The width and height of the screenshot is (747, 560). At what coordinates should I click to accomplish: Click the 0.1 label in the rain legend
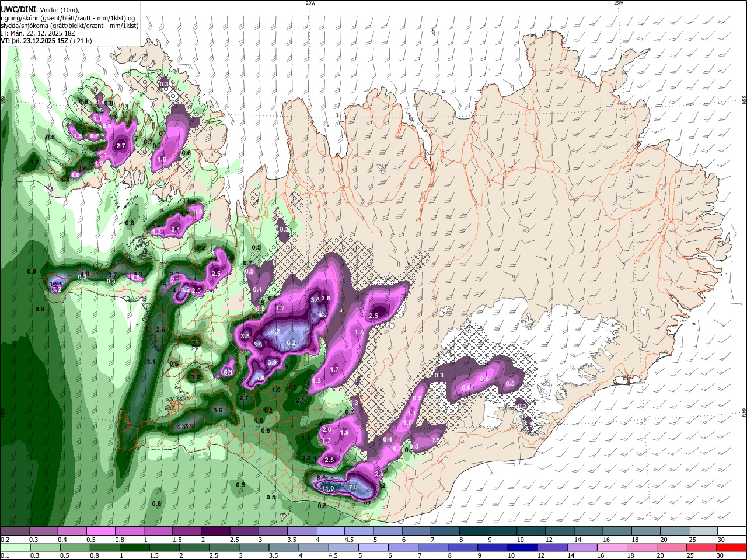[5, 555]
